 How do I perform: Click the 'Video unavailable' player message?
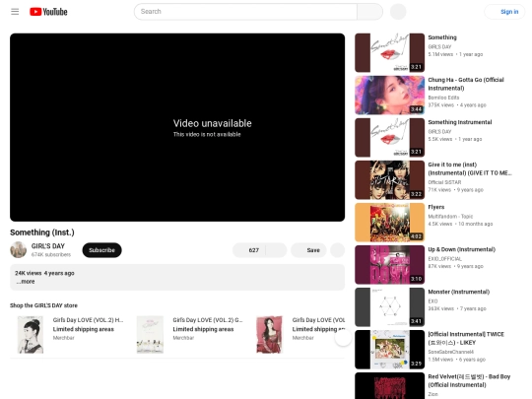point(213,123)
